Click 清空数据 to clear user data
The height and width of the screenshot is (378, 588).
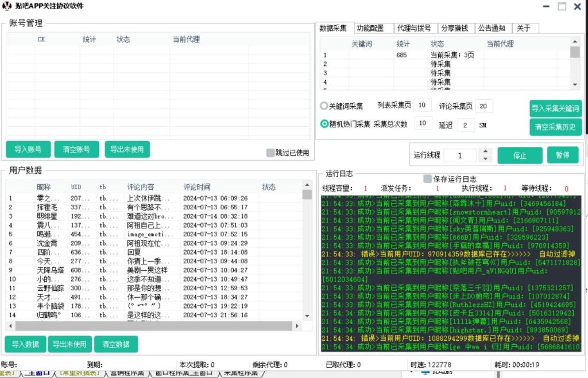click(115, 344)
